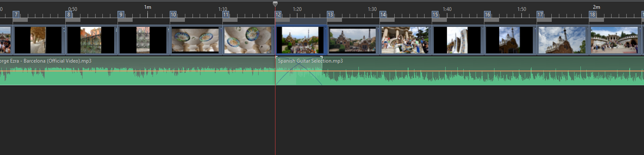Select marker 18 near 2m
This screenshot has width=644, height=155.
(592, 14)
